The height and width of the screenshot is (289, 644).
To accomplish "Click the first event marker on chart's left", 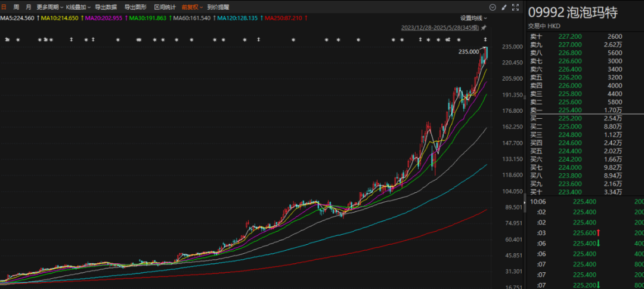I will pyautogui.click(x=7, y=39).
